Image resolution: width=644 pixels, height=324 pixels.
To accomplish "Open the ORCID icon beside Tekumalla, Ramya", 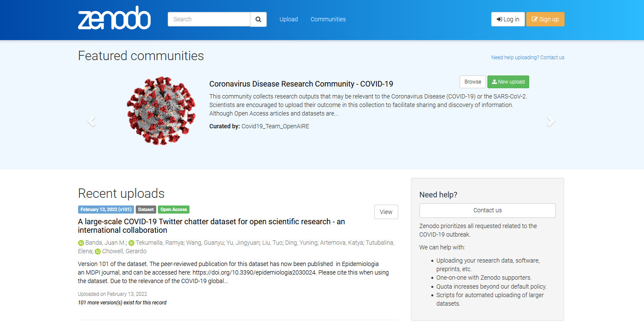I will [131, 243].
